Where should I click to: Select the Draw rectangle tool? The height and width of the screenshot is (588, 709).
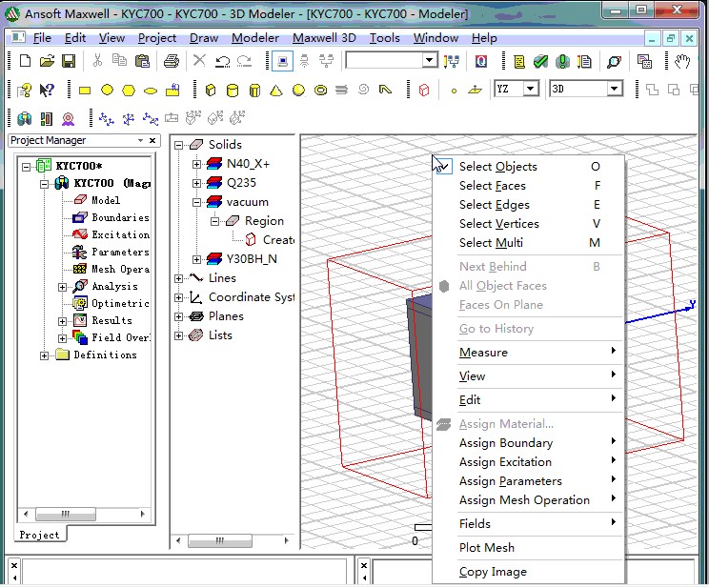click(85, 91)
